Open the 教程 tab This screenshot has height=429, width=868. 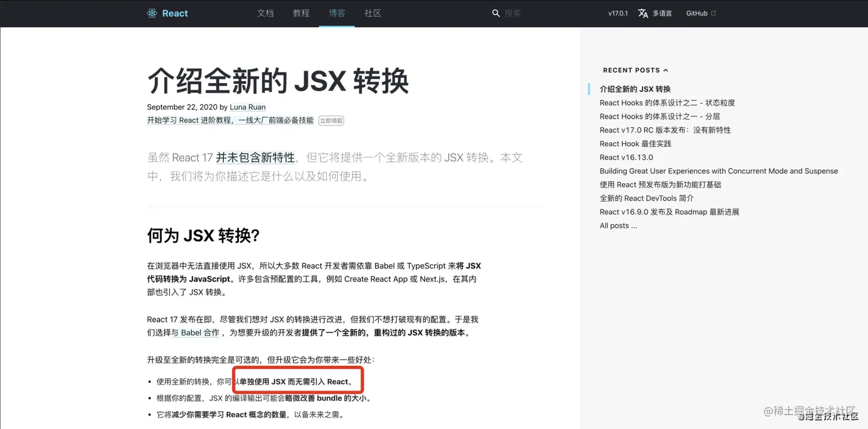pos(301,13)
